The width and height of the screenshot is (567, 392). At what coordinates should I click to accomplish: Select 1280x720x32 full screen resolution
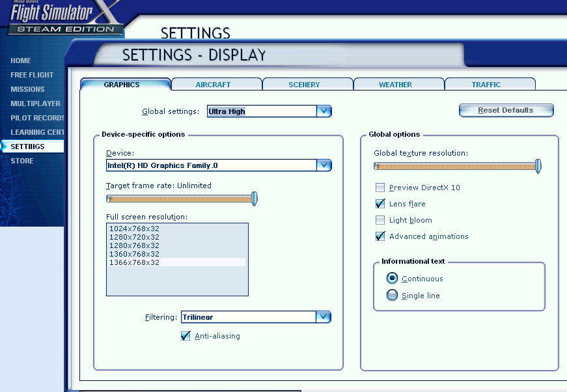pyautogui.click(x=134, y=237)
